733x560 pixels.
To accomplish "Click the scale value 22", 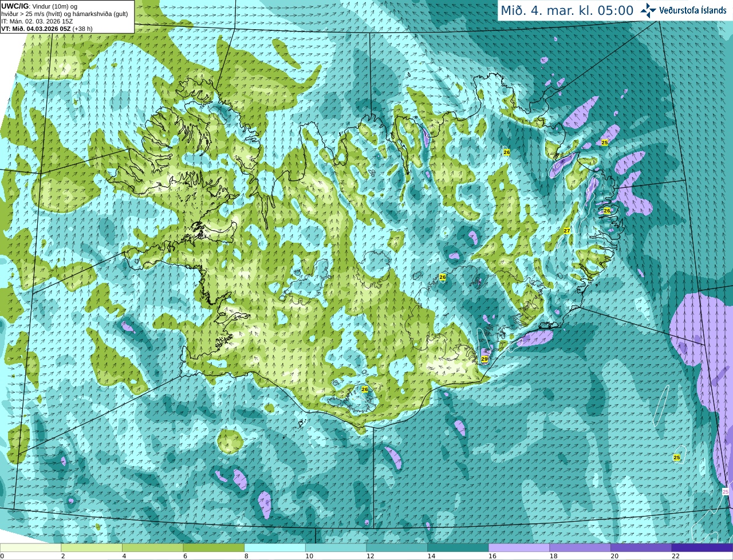I will click(676, 556).
